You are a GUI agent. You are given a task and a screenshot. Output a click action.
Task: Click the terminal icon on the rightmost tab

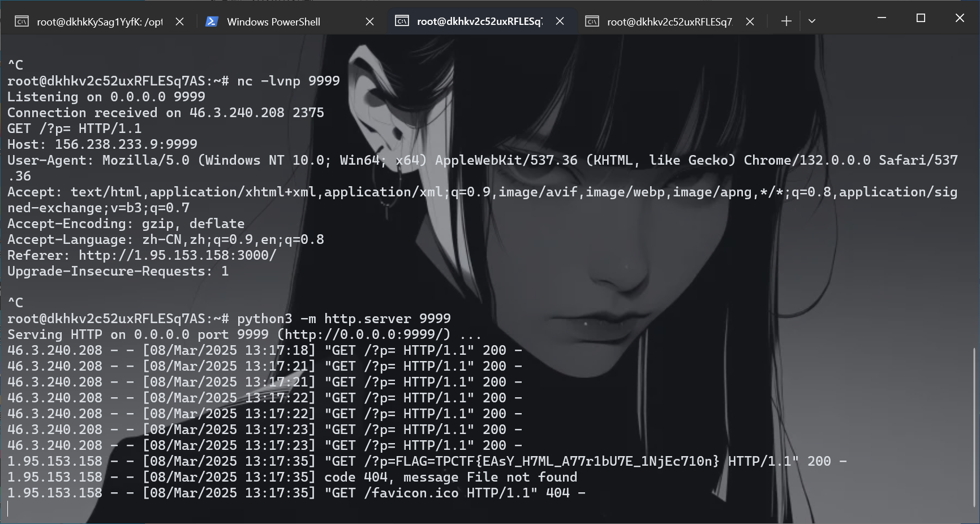click(x=592, y=22)
